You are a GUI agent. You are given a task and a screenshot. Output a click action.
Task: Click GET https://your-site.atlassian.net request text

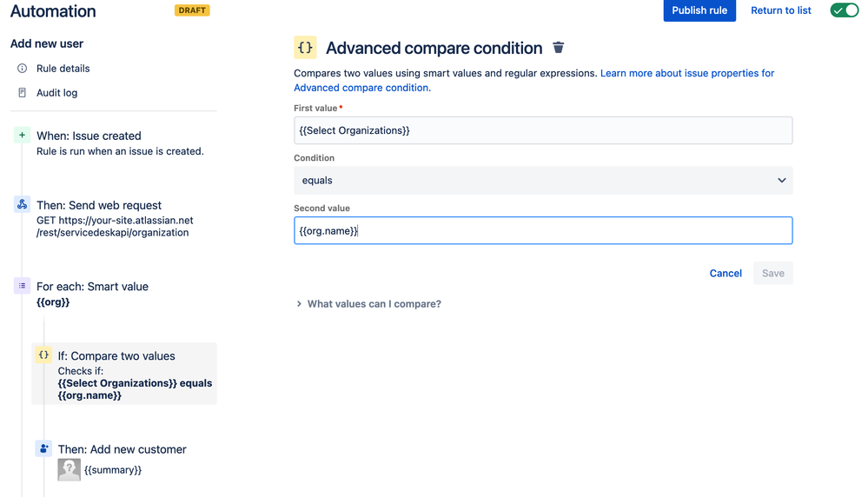(x=115, y=227)
